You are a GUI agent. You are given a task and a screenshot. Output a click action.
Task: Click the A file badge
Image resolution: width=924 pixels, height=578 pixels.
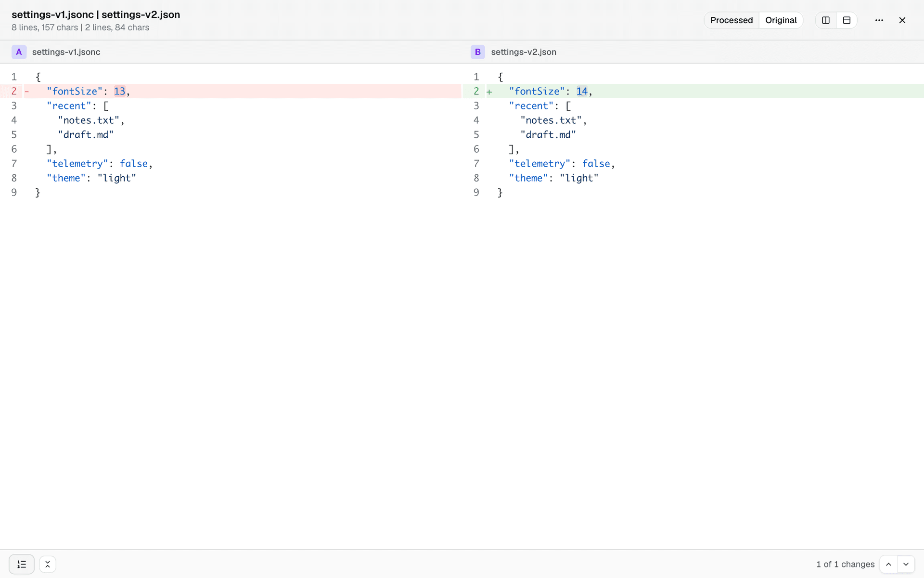pyautogui.click(x=19, y=52)
